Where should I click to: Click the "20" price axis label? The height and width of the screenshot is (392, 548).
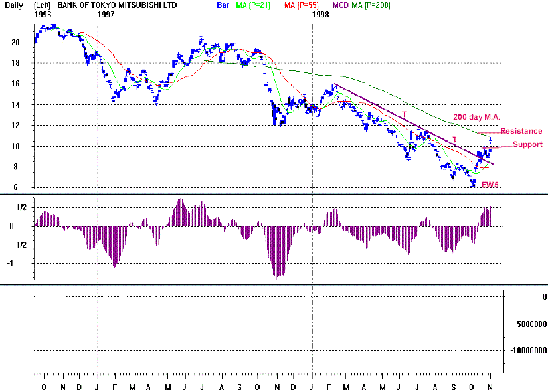point(15,43)
